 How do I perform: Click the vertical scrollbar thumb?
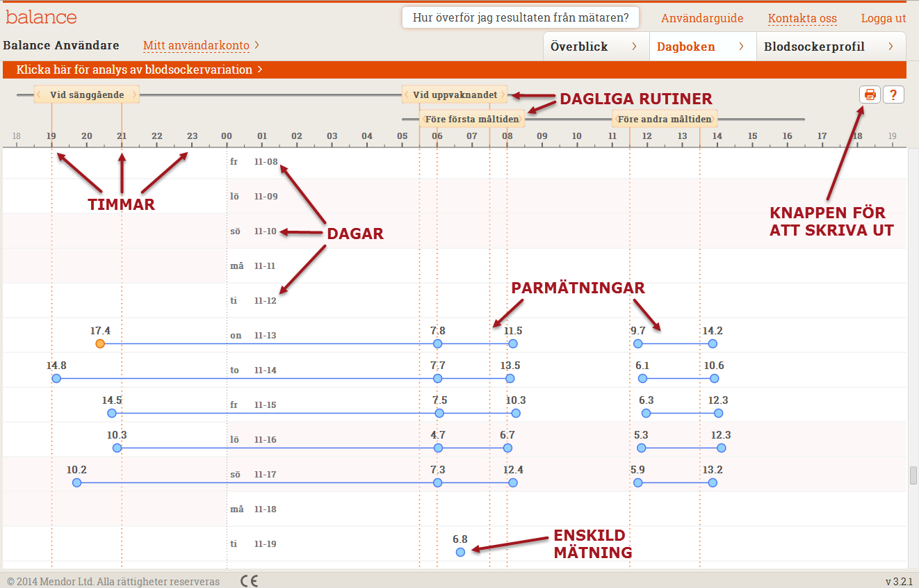(x=913, y=475)
